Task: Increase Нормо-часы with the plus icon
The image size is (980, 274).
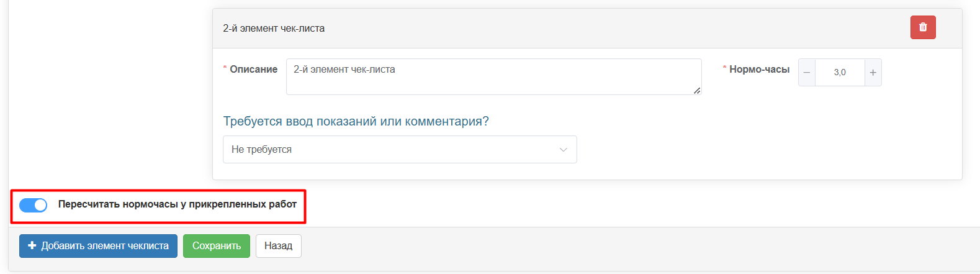Action: coord(873,73)
